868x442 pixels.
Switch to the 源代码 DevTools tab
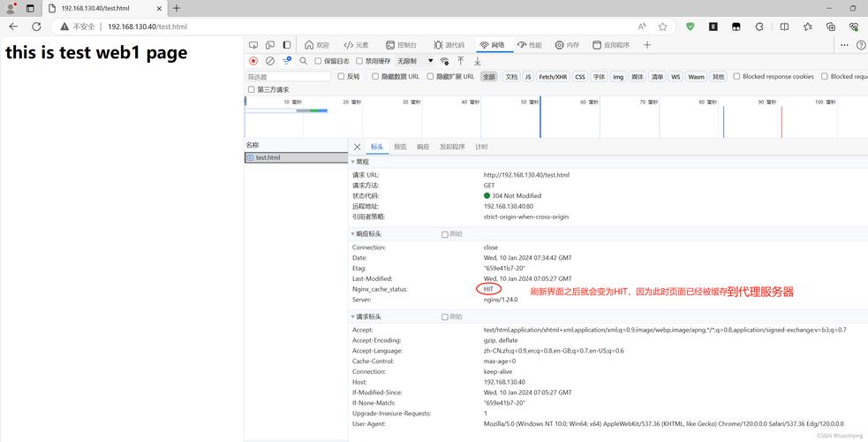pos(449,45)
